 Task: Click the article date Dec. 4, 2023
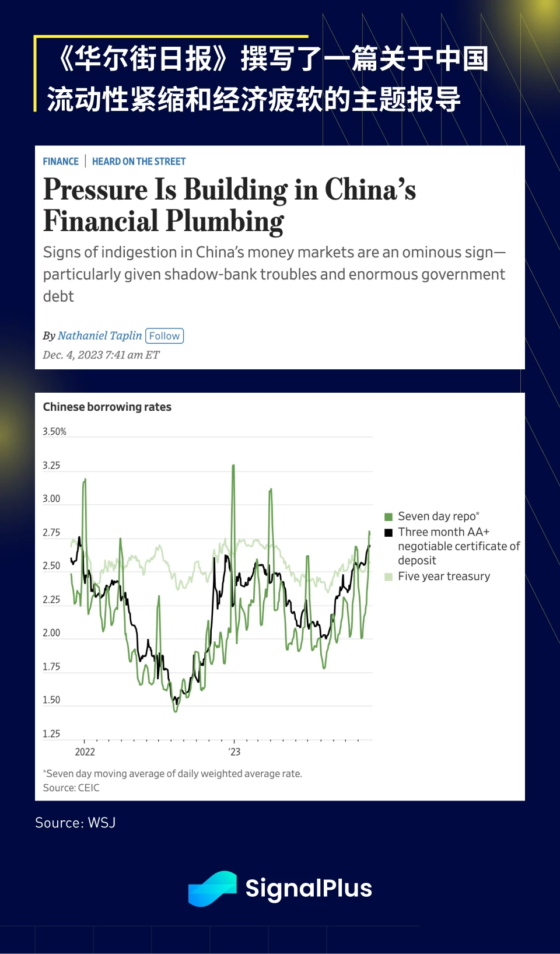click(101, 355)
